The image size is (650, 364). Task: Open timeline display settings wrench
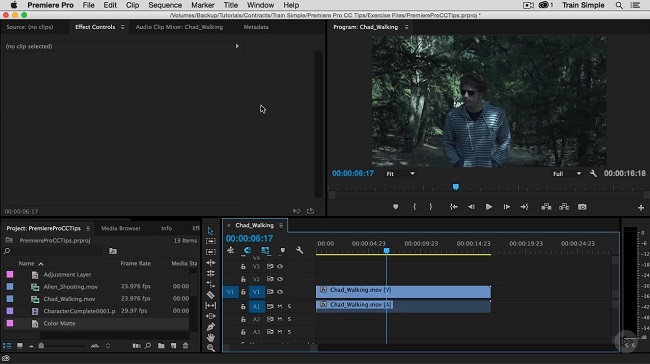click(x=299, y=250)
